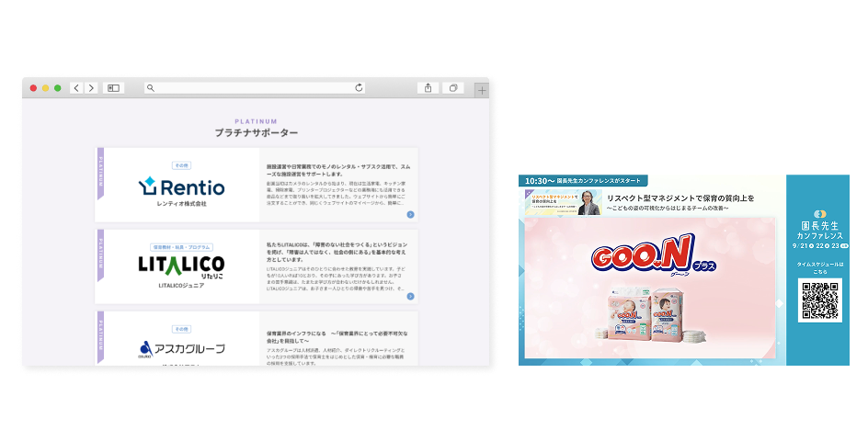Viewport: 868px width, 441px height.
Task: Click the search magnifier in address bar
Action: point(151,88)
